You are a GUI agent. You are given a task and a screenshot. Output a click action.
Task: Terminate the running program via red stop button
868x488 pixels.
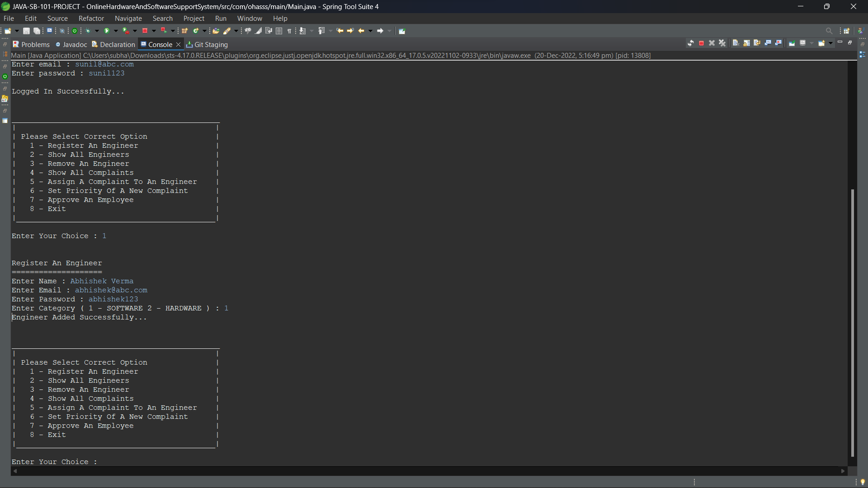pyautogui.click(x=701, y=43)
